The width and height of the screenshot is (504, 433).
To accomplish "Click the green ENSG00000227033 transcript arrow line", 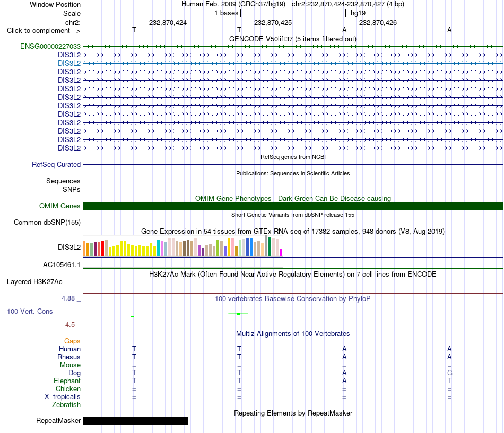I will coord(293,47).
